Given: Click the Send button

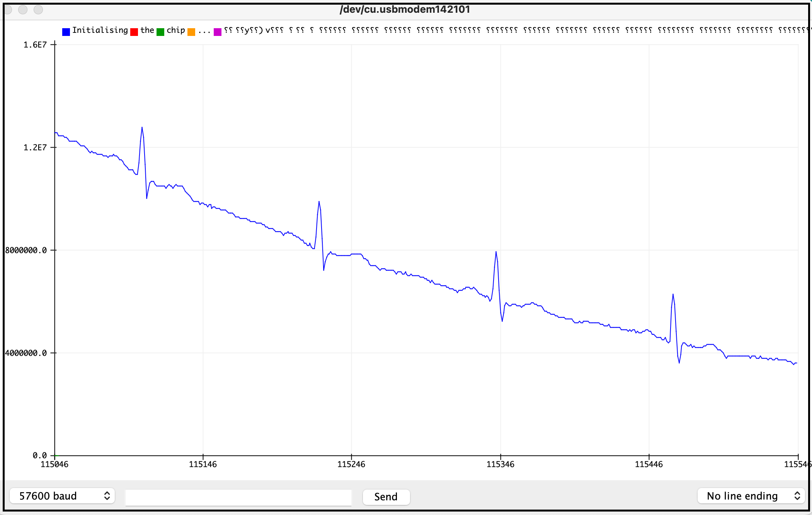Looking at the screenshot, I should tap(386, 496).
